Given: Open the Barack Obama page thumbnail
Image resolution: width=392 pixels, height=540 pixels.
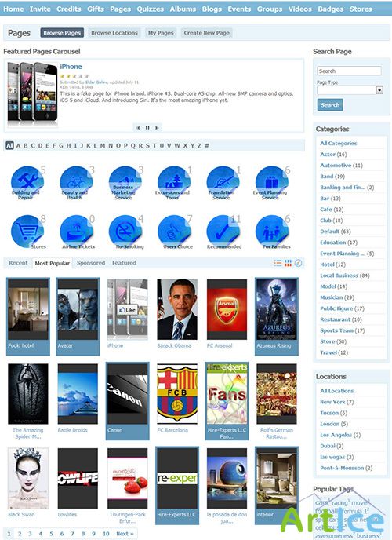Looking at the screenshot, I should tap(177, 309).
